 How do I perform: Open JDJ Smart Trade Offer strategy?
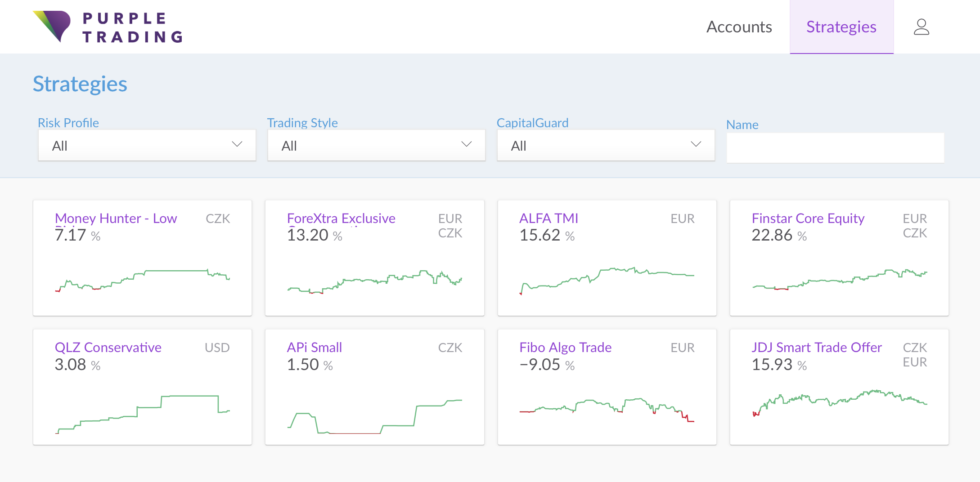pos(817,348)
